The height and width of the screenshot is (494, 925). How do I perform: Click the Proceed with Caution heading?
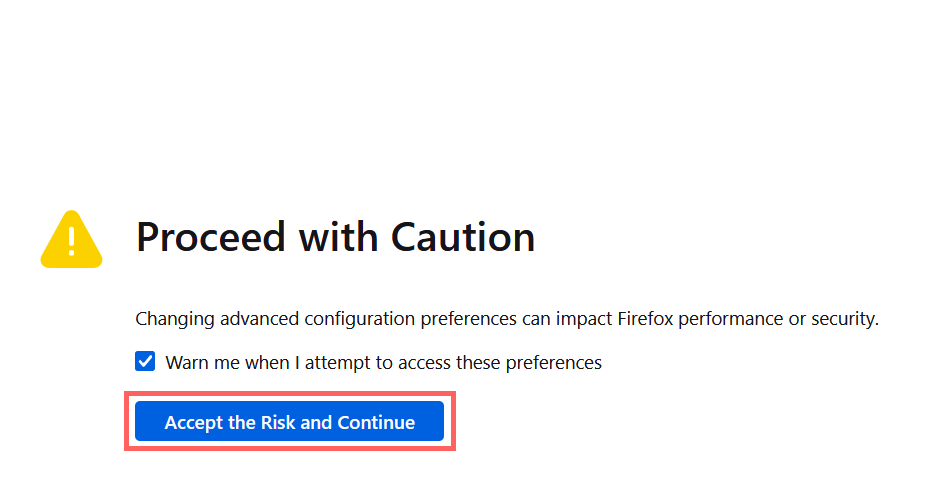(335, 238)
